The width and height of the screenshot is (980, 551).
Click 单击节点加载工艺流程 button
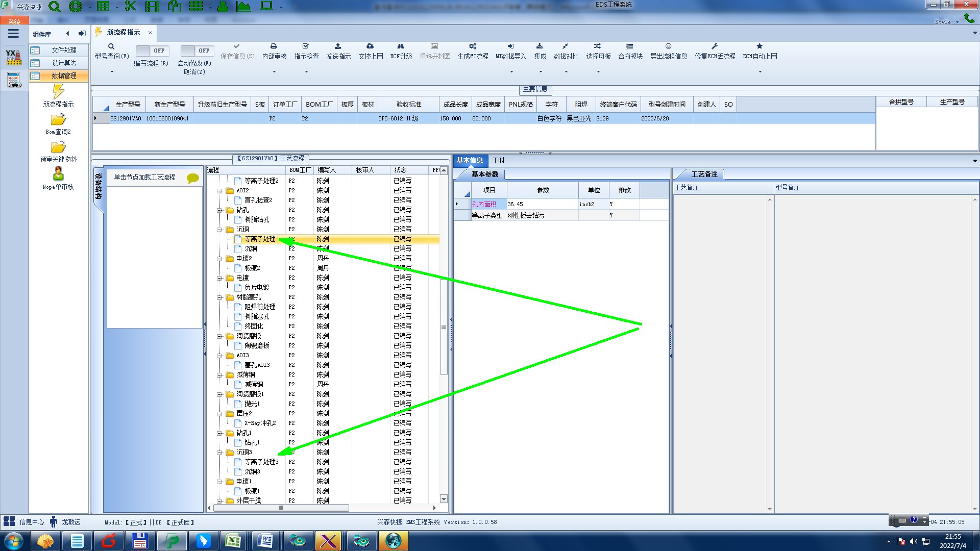[144, 177]
